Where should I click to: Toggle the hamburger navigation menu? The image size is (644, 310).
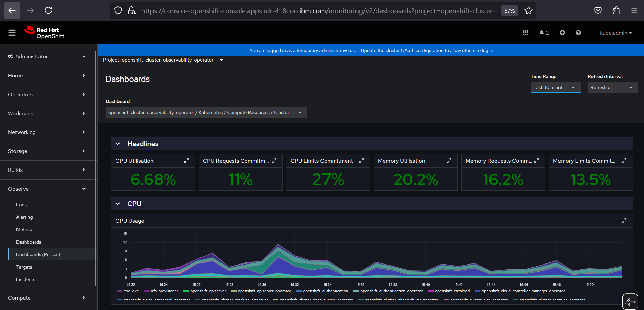[x=12, y=33]
